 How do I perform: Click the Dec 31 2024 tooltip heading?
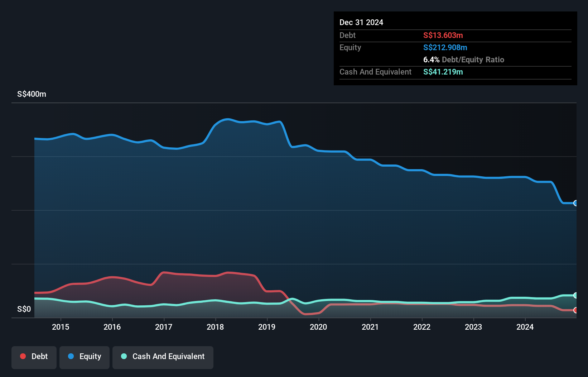(x=361, y=23)
